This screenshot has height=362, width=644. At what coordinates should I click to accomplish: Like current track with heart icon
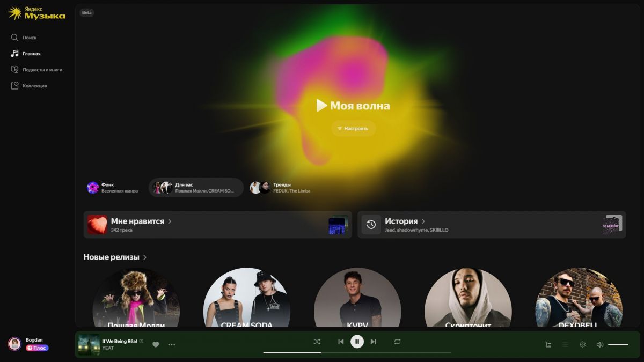(156, 344)
